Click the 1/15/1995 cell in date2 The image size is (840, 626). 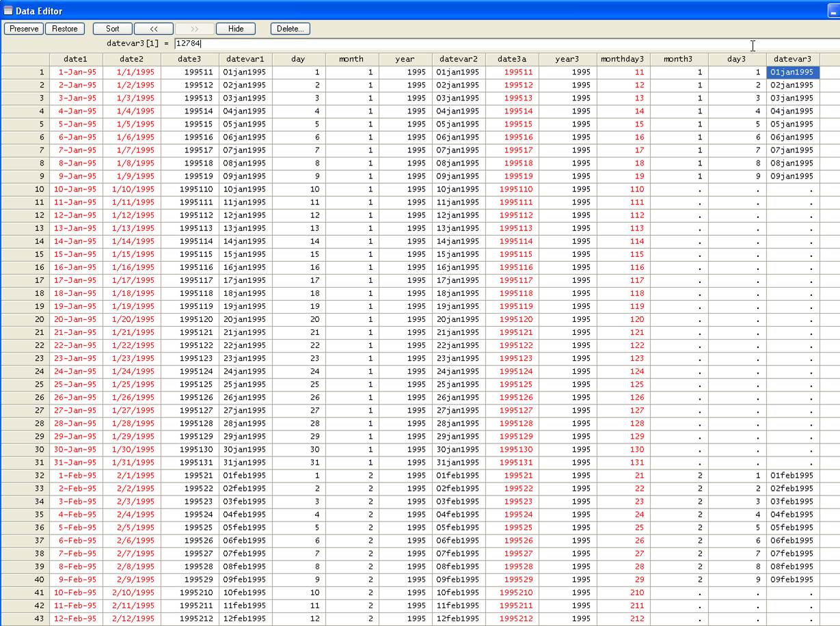135,254
